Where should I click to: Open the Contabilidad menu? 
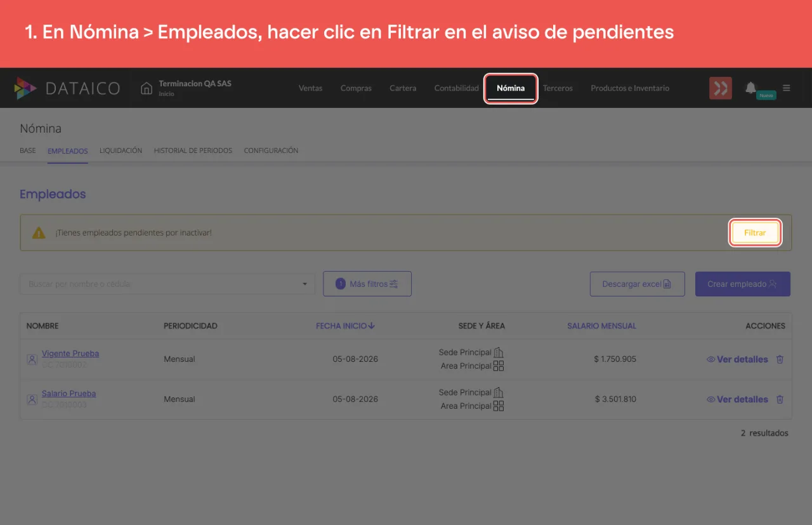(456, 88)
